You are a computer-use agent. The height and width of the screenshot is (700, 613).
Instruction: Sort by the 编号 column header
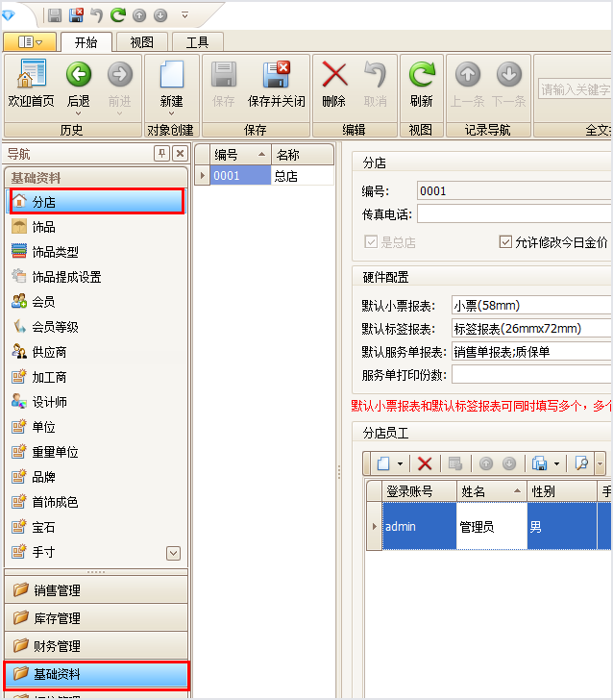click(x=240, y=155)
